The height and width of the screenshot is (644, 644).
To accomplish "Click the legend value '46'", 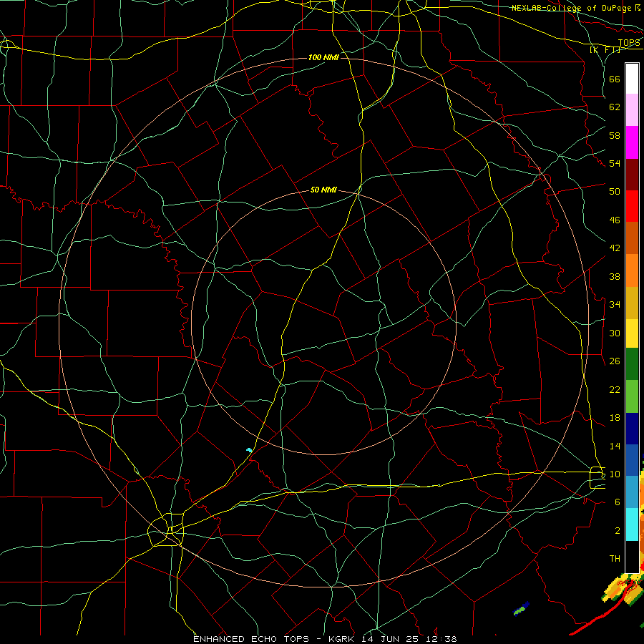I will pos(615,220).
